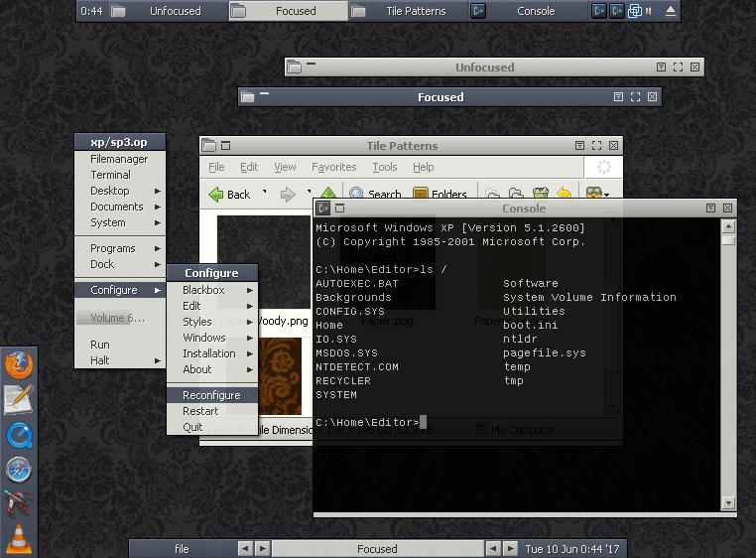Click the overlapping windows tray icon

(x=635, y=11)
